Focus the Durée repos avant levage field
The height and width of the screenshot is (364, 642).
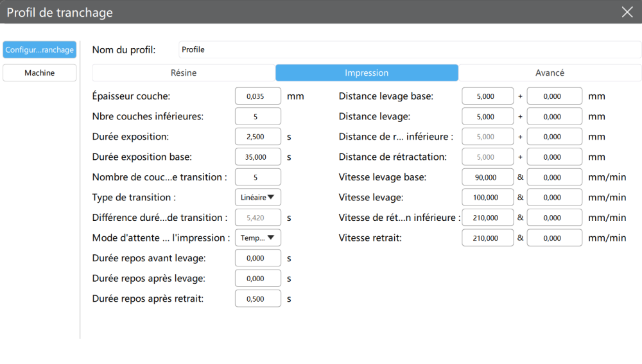coord(258,258)
